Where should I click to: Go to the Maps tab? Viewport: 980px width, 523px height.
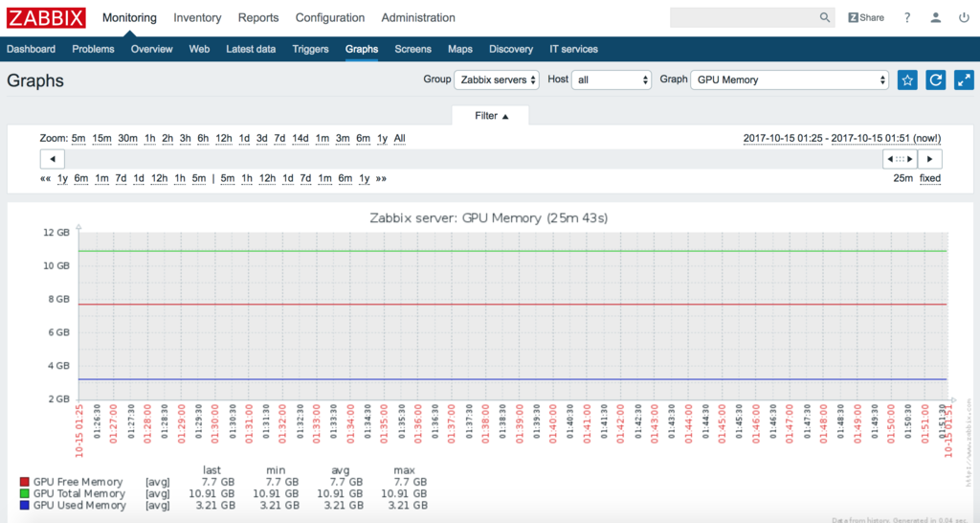[460, 49]
